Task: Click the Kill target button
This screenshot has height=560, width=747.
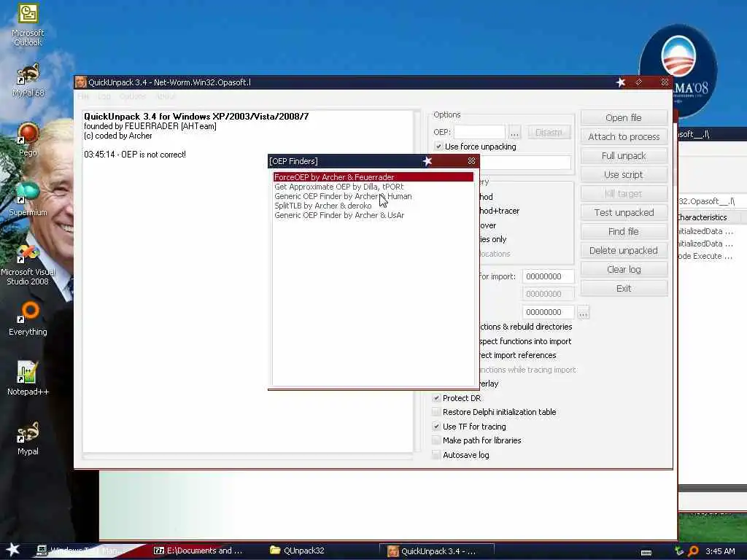Action: (x=624, y=194)
